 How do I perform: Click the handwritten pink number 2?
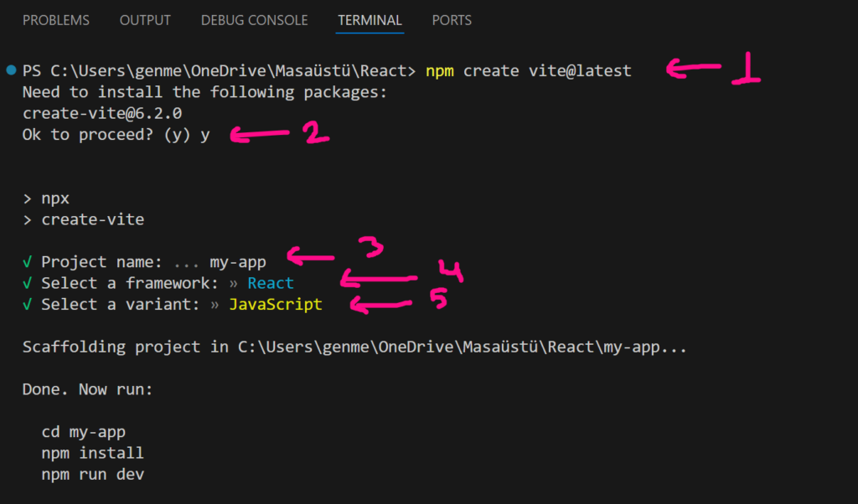click(315, 133)
